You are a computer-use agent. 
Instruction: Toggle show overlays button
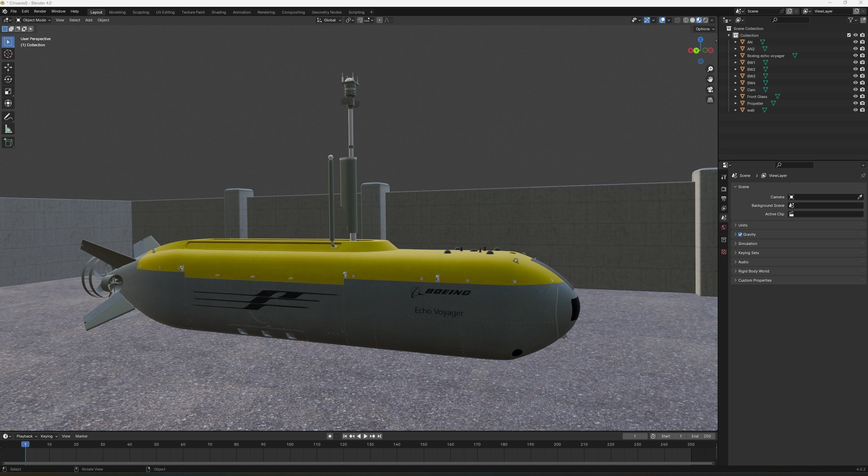(x=662, y=20)
